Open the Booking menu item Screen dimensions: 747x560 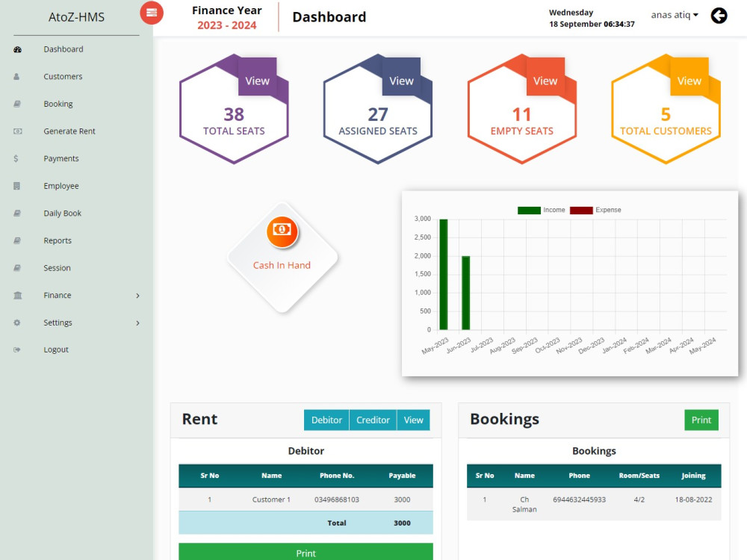tap(58, 104)
